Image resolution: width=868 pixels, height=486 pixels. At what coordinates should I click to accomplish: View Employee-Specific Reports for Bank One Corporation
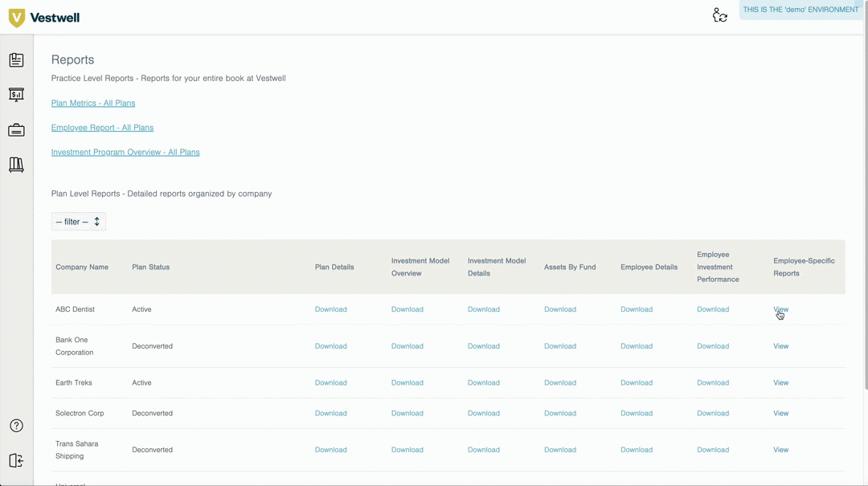click(781, 346)
